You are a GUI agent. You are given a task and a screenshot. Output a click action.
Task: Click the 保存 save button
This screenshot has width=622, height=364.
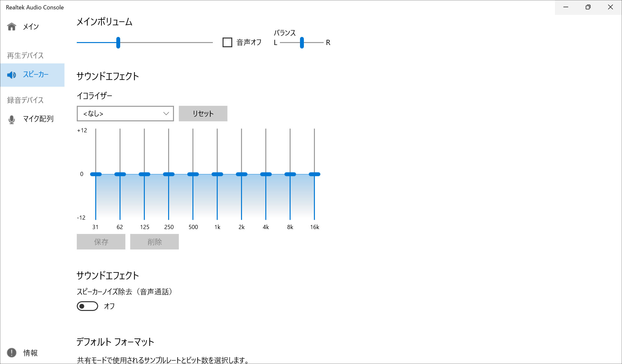(101, 242)
